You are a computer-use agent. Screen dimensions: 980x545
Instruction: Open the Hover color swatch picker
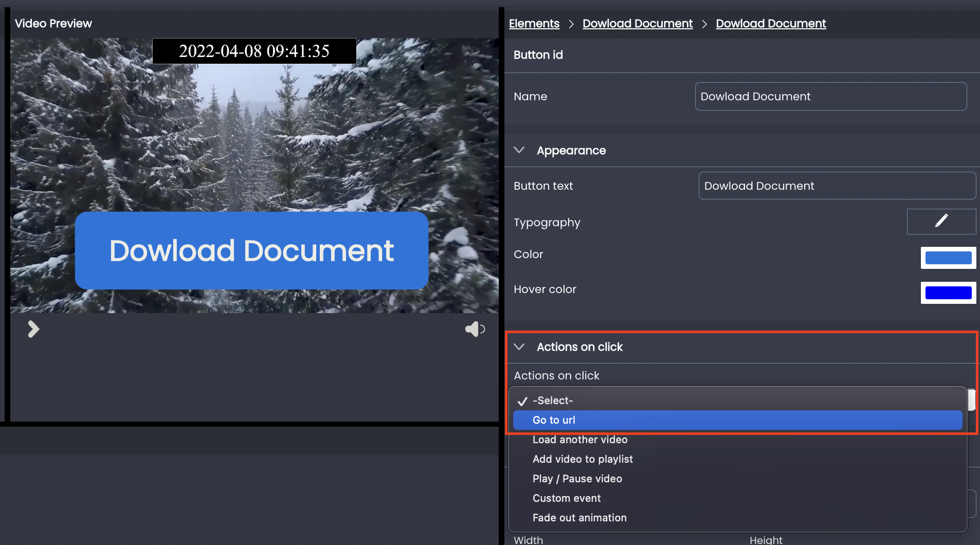[x=948, y=293]
